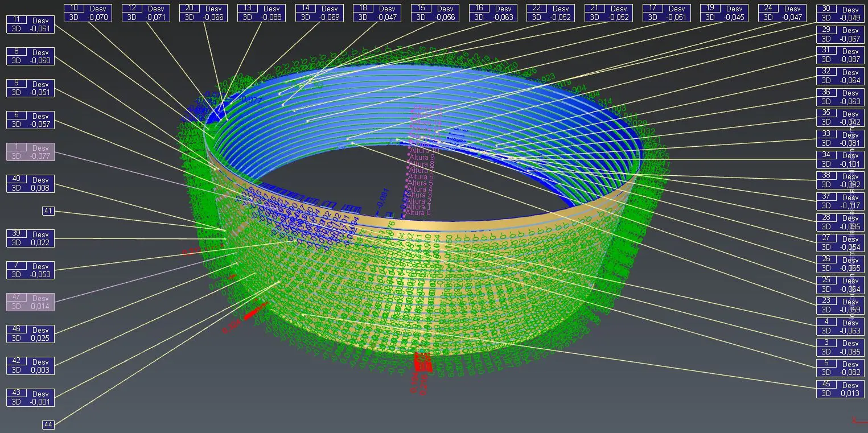Click collapsed annotation label 44
Screen dimensions: 868x433
pos(48,424)
